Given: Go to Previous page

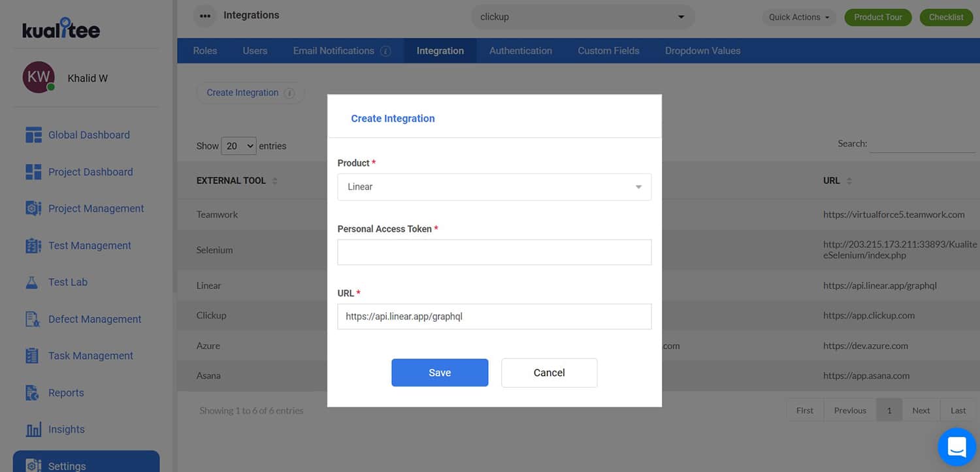Looking at the screenshot, I should [x=850, y=411].
